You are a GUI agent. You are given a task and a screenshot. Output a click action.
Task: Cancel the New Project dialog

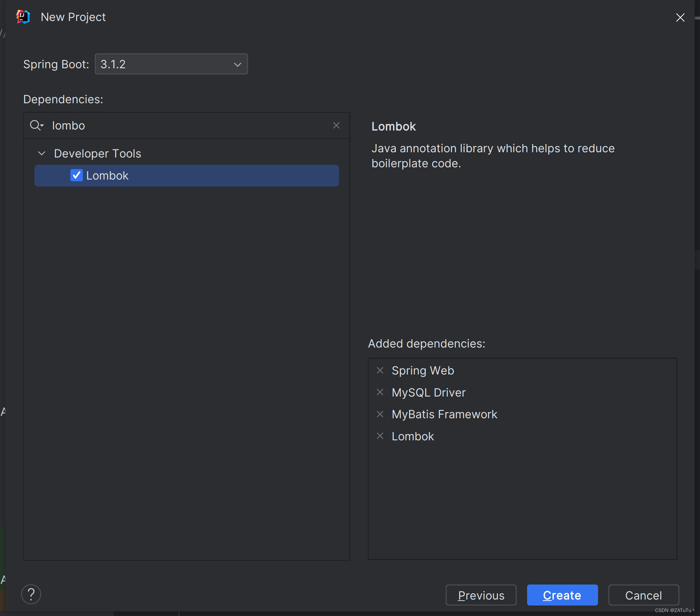[643, 595]
